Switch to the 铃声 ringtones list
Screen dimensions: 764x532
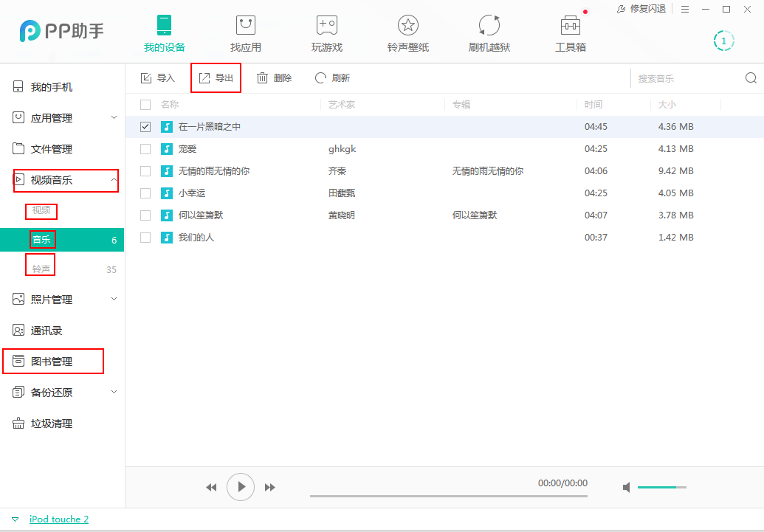pos(40,269)
